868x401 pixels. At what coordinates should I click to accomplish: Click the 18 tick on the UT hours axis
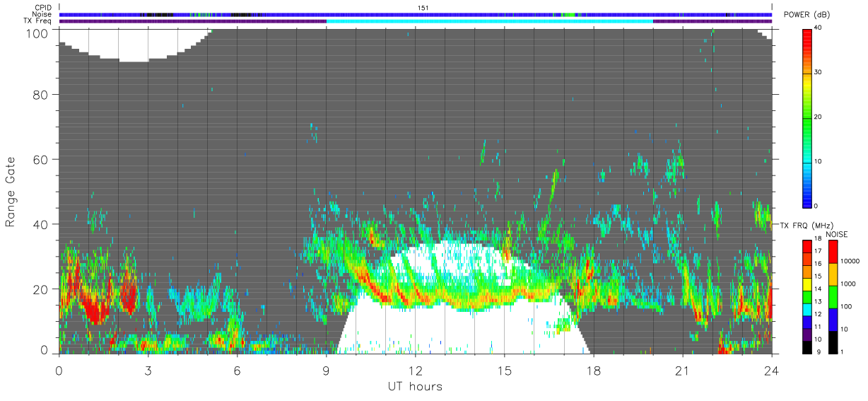click(x=593, y=370)
